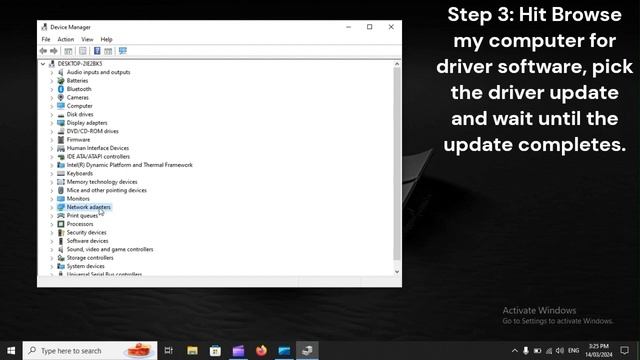640x360 pixels.
Task: Select Memory technology devices entry
Action: pos(102,182)
